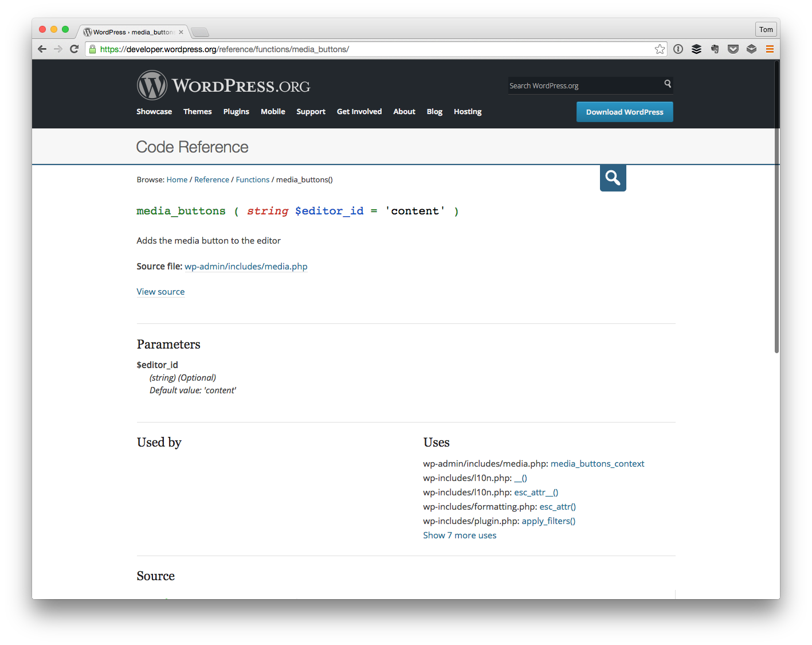812x645 pixels.
Task: Click the blue search magnifier on Code Reference
Action: click(613, 178)
